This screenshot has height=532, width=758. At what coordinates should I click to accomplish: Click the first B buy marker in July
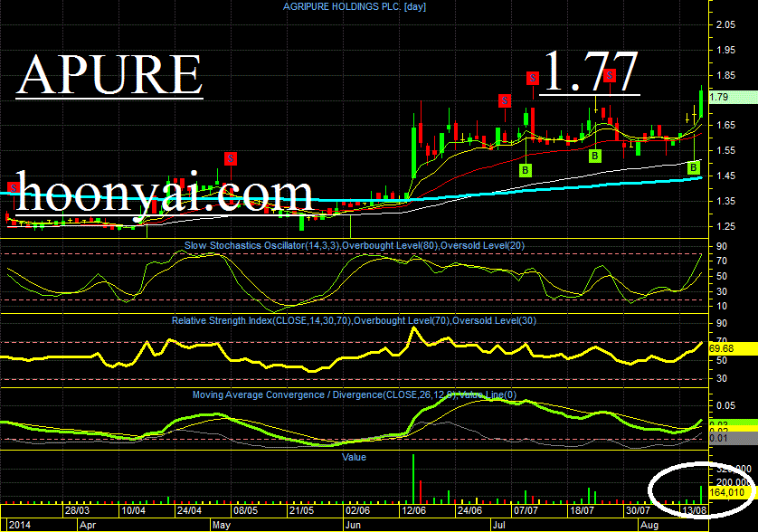pos(525,170)
